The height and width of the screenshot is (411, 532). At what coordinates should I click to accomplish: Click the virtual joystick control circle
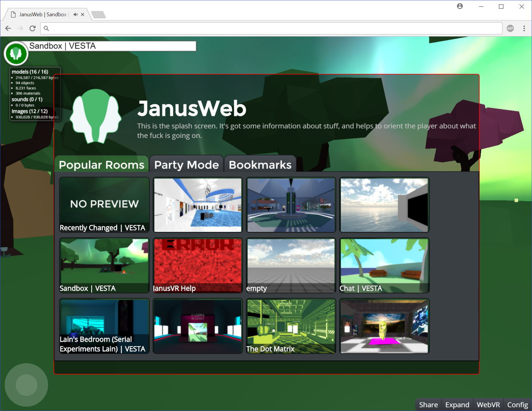pos(26,385)
